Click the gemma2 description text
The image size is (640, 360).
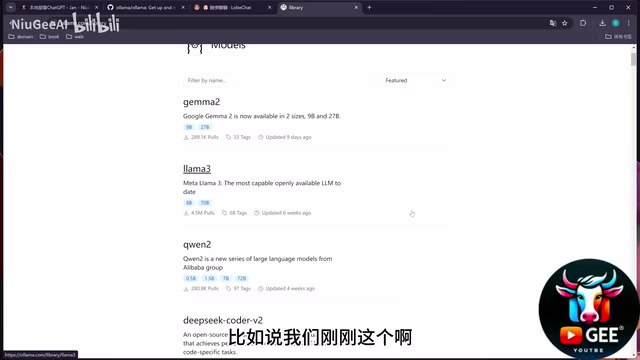(262, 116)
